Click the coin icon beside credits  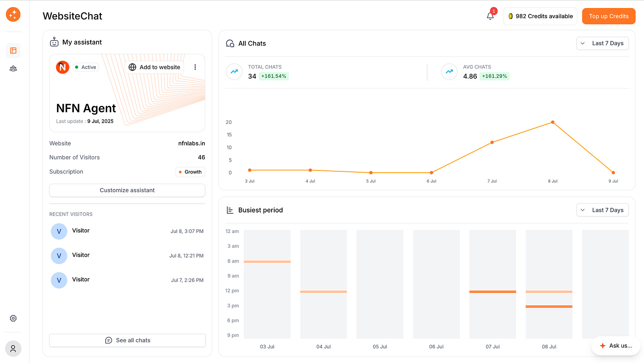coord(510,16)
